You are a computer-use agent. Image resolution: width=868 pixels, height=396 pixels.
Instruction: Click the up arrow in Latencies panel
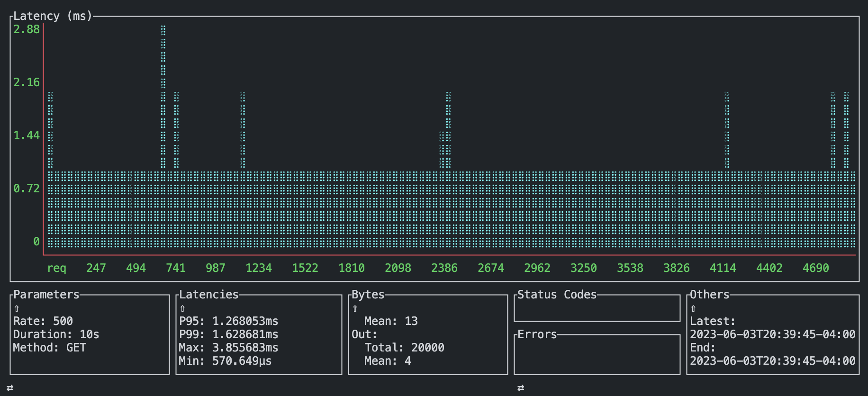(x=182, y=308)
